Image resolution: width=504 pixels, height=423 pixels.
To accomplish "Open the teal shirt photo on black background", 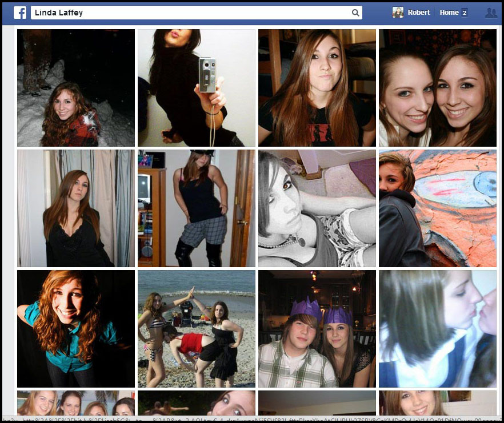I will [x=76, y=329].
